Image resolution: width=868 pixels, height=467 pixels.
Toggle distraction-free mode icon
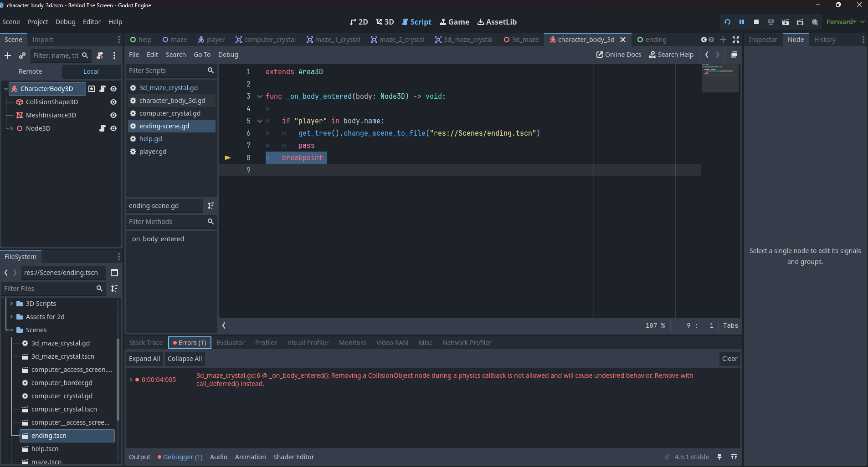pyautogui.click(x=735, y=40)
